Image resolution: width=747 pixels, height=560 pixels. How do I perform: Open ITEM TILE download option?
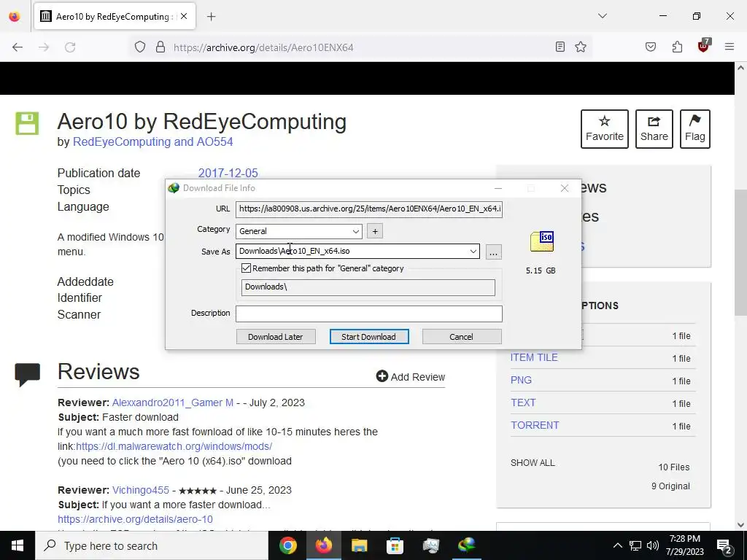[x=533, y=357]
